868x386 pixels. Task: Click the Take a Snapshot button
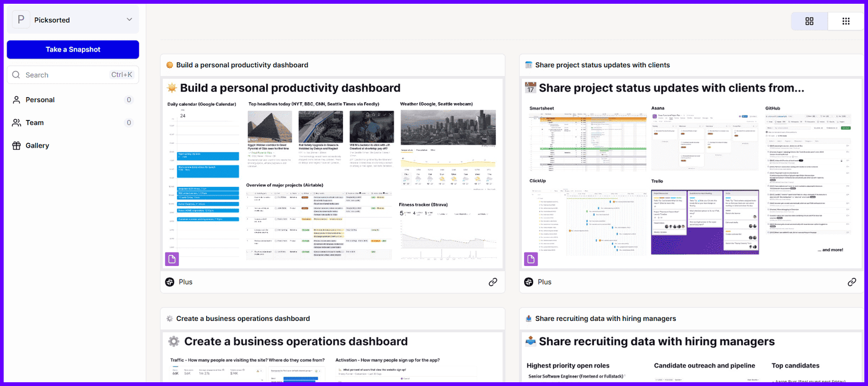pyautogui.click(x=73, y=49)
